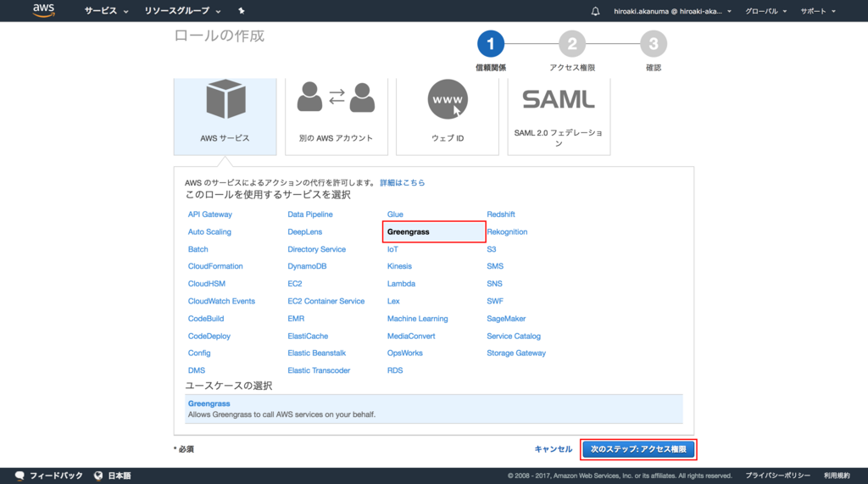Open the グローバル region dropdown
868x484 pixels.
pos(765,11)
